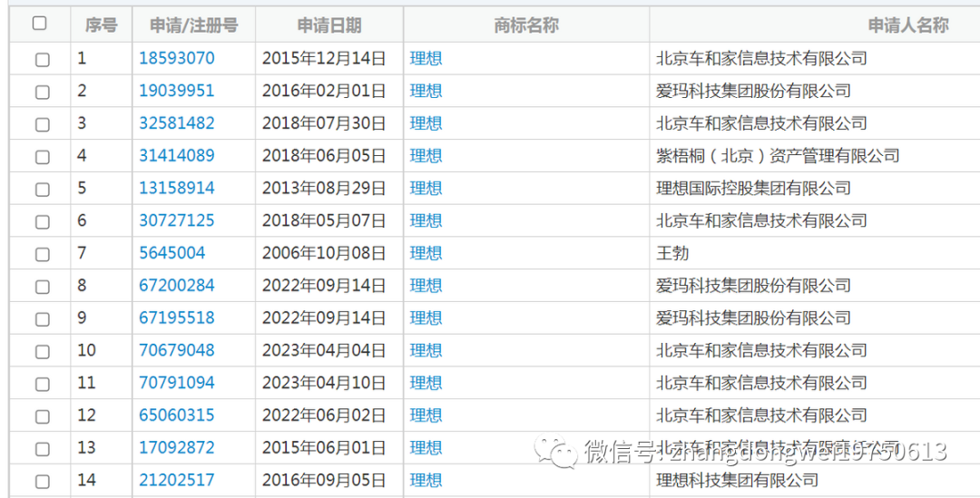Check the row 7 checkbox
Image resolution: width=980 pixels, height=498 pixels.
[42, 255]
